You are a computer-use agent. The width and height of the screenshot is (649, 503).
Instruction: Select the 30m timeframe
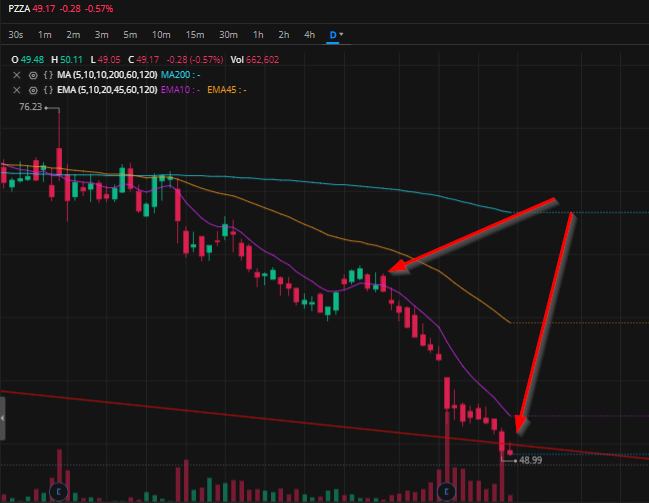pyautogui.click(x=228, y=35)
